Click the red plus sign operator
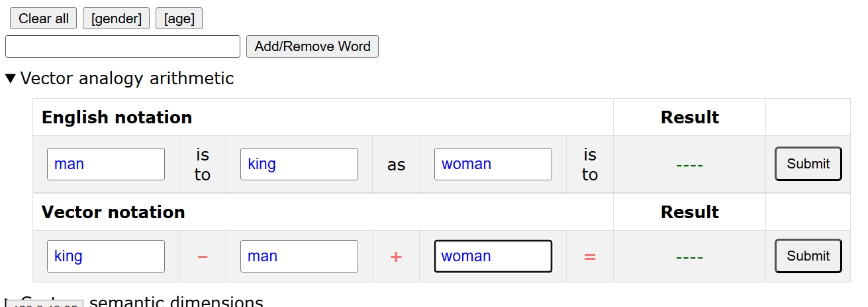This screenshot has height=307, width=868. 396,257
